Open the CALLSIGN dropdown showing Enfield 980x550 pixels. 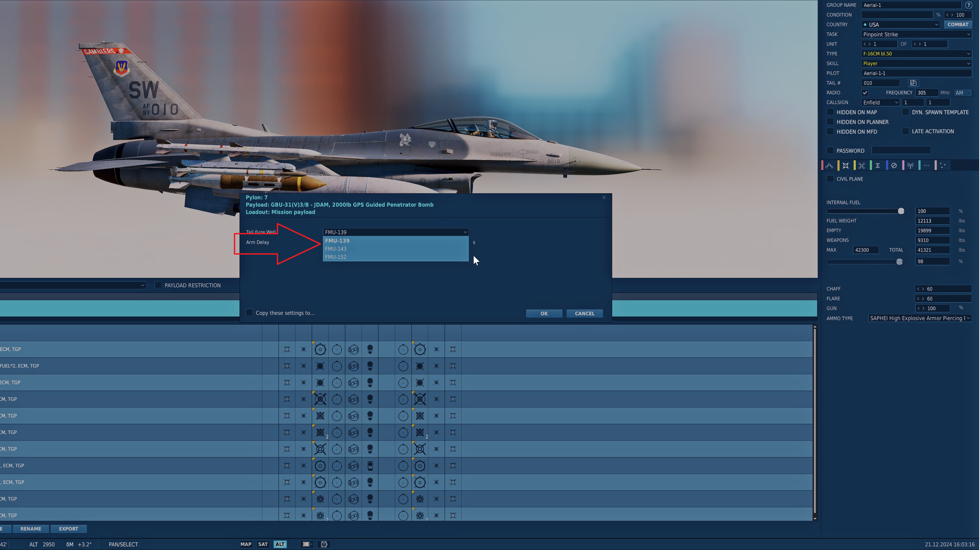[880, 102]
